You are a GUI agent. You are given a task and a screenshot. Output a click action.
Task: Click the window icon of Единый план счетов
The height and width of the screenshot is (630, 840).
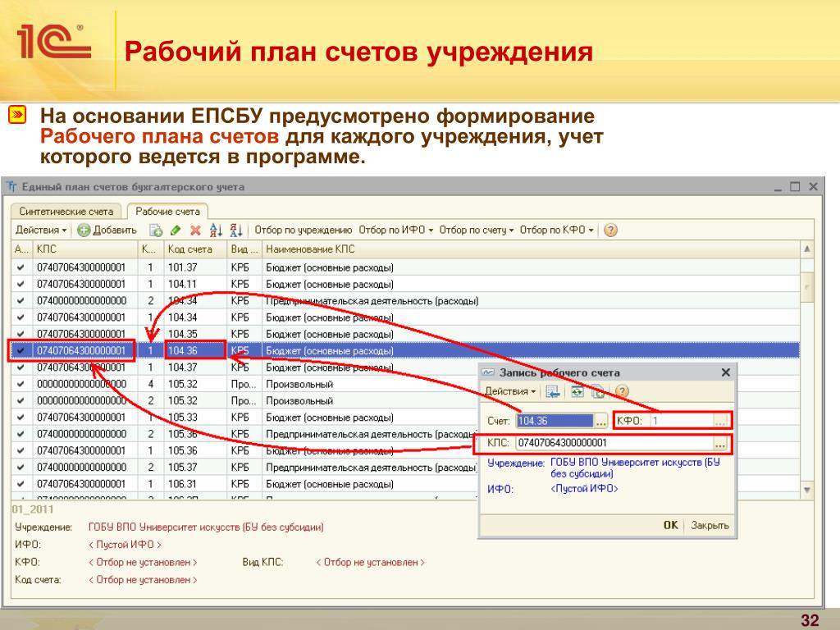(11, 187)
